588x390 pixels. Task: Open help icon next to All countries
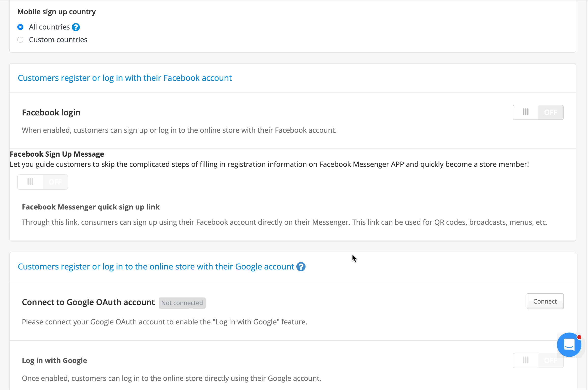[x=76, y=27]
